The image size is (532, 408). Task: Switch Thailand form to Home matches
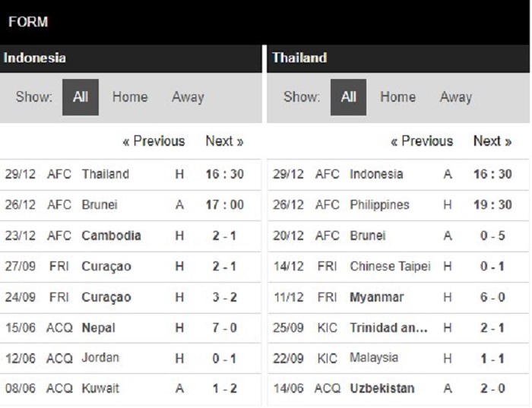coord(397,97)
